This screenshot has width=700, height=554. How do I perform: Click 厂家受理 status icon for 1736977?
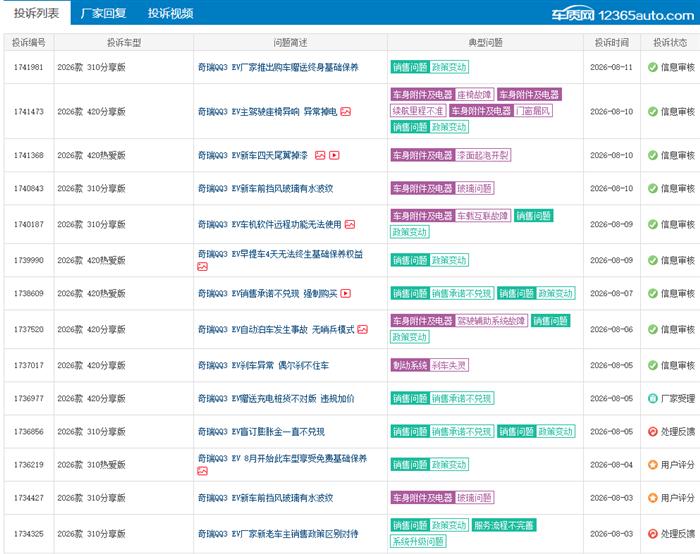[x=653, y=398]
